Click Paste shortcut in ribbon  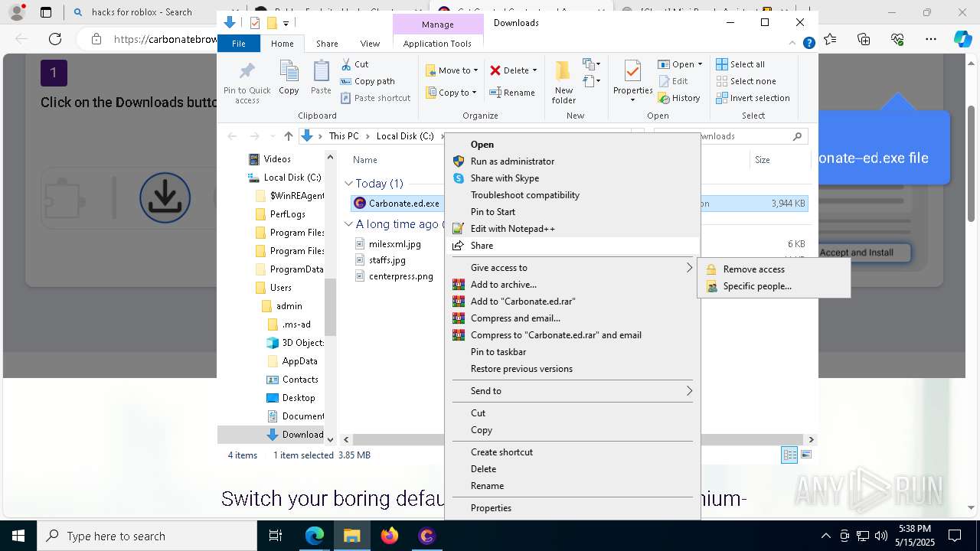click(x=375, y=98)
